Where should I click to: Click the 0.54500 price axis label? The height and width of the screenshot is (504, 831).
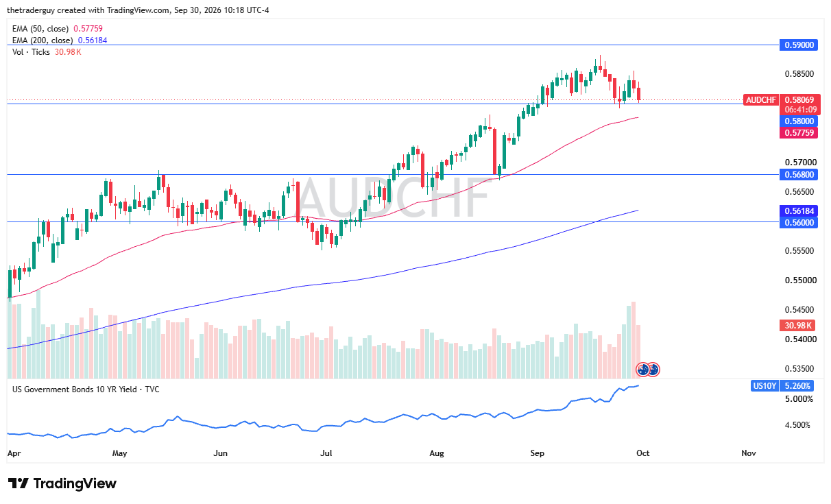[x=799, y=309]
